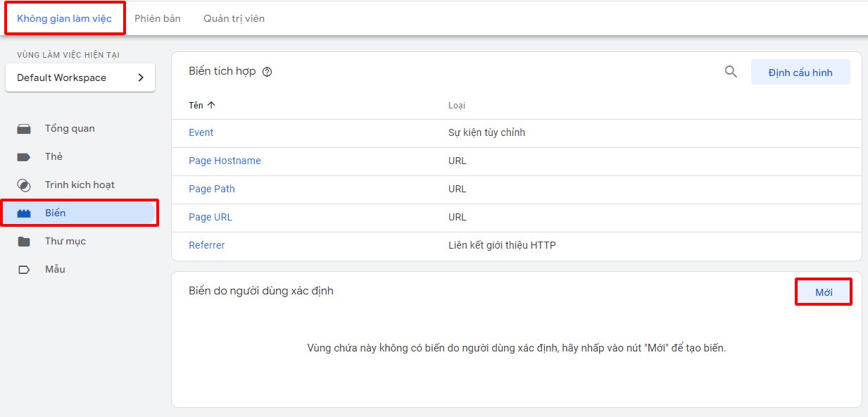Click VÙNG LÀM VIỆC HIỆN TẠI label

point(68,55)
